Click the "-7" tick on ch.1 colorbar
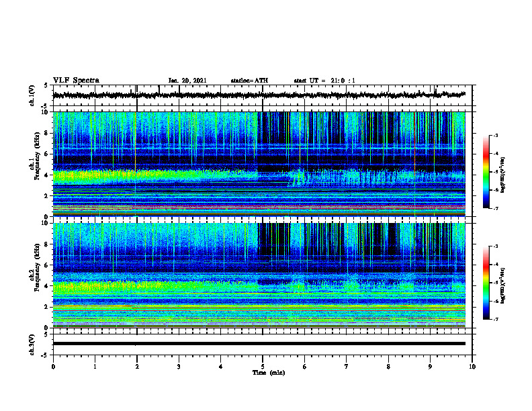The image size is (532, 411). pyautogui.click(x=496, y=208)
